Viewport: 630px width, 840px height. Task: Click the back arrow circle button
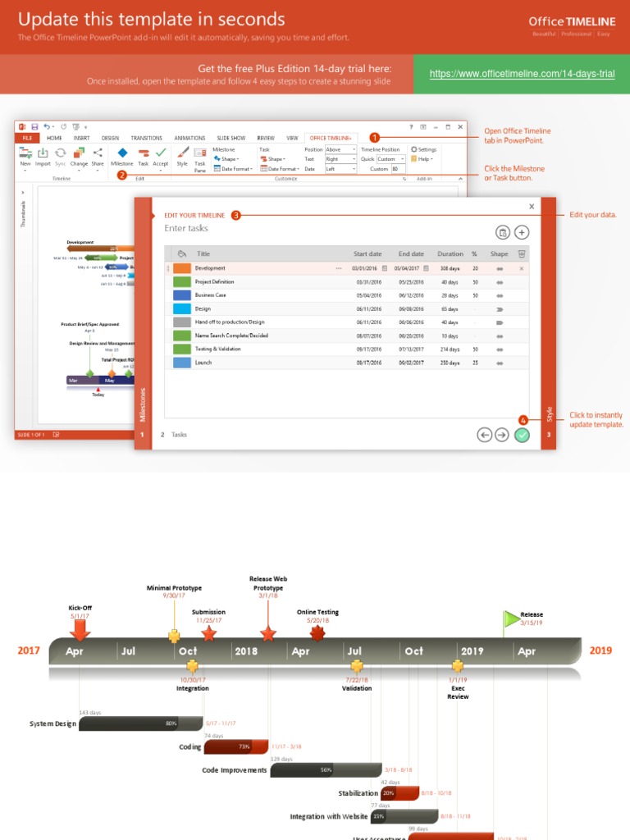pyautogui.click(x=485, y=435)
